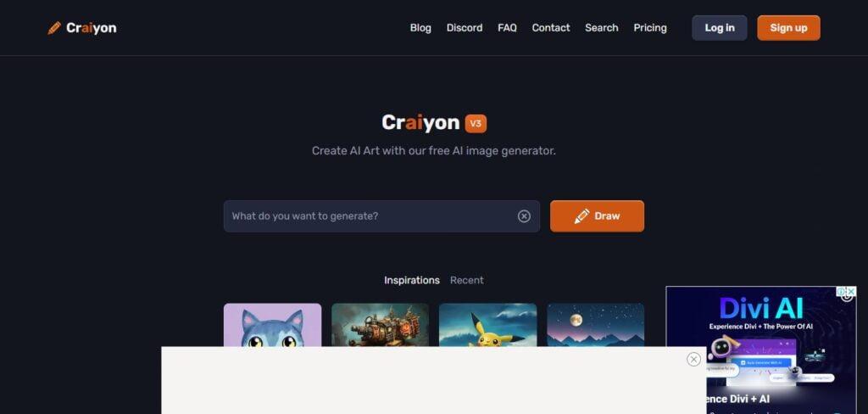Open the Pikachu inspiration thumbnail
The image size is (868, 414).
coord(487,325)
